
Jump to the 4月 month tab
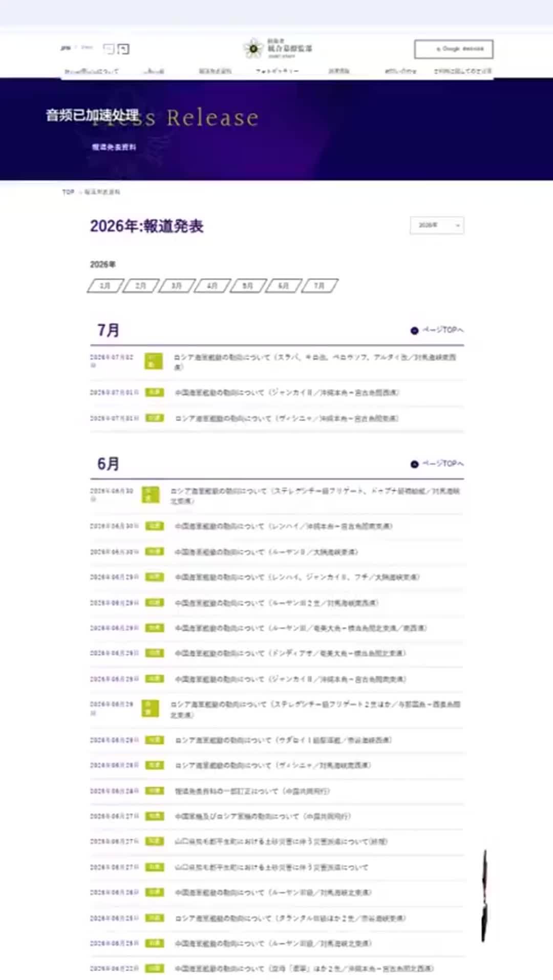tap(212, 286)
